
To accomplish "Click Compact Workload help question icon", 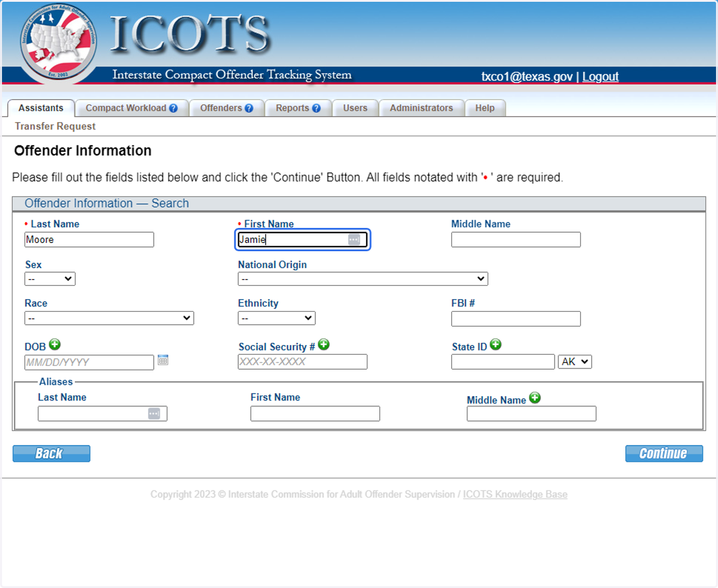I will click(174, 108).
